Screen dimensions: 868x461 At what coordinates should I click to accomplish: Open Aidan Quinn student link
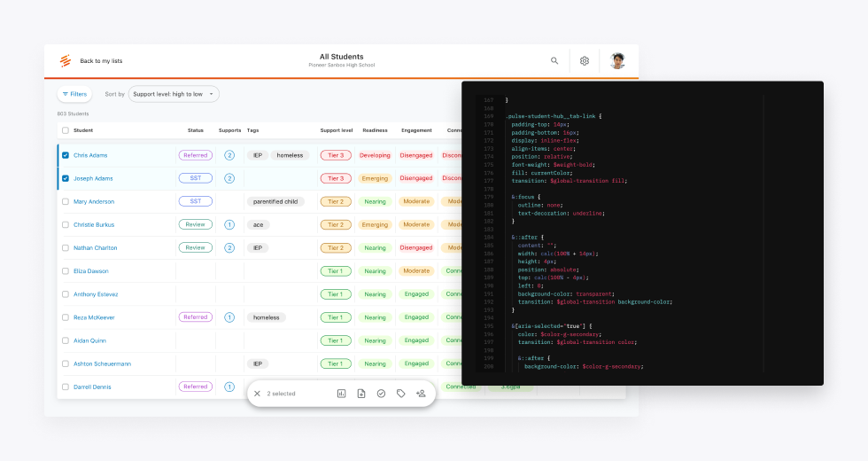tap(89, 340)
